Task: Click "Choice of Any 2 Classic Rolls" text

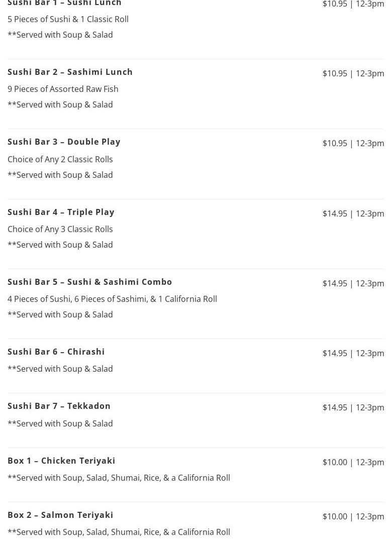Action: [x=60, y=159]
